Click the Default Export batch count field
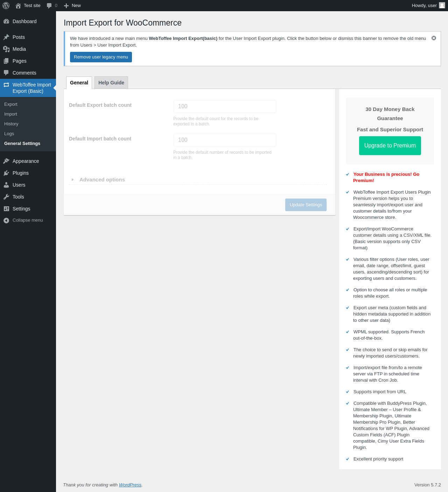This screenshot has width=448, height=492. click(225, 106)
